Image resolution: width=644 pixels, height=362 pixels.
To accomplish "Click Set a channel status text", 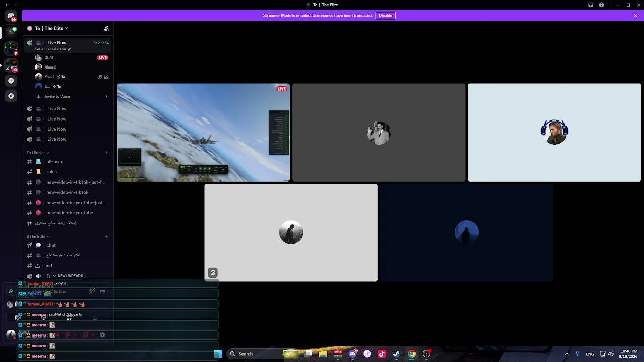I will click(51, 49).
